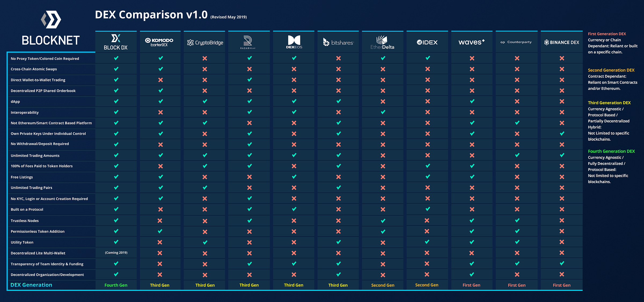Viewport: 644px width, 302px height.
Task: Click the Coming 2019 cell for Block DX
Action: click(116, 253)
